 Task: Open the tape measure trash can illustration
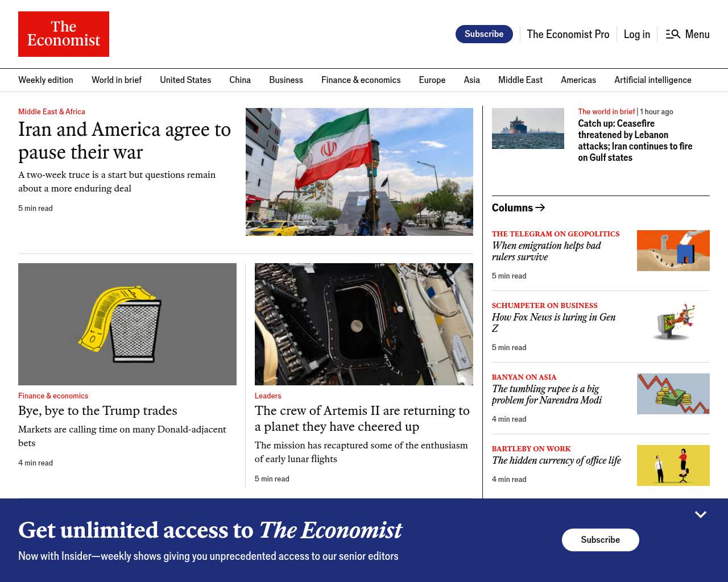pos(127,324)
